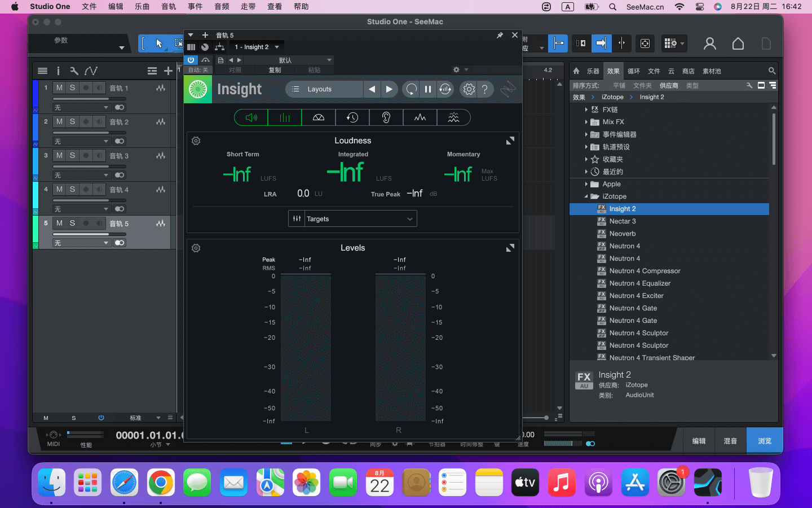
Task: Mute track 音轨 1
Action: tap(59, 88)
